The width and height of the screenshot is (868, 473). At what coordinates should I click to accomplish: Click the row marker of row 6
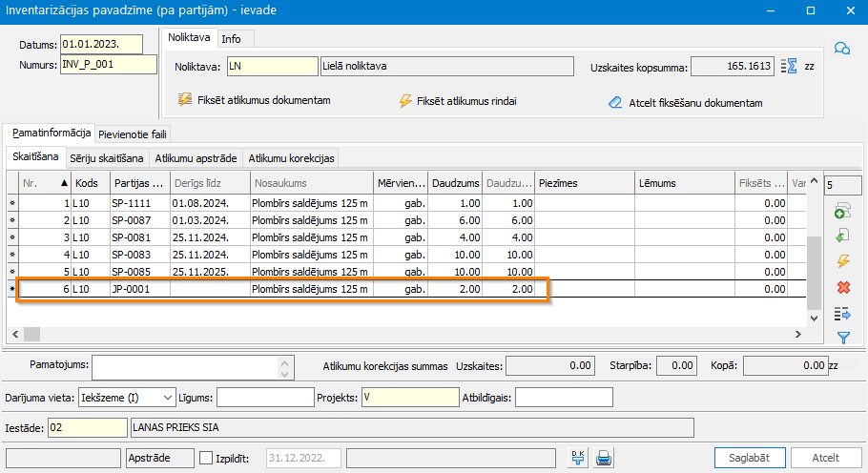click(12, 289)
